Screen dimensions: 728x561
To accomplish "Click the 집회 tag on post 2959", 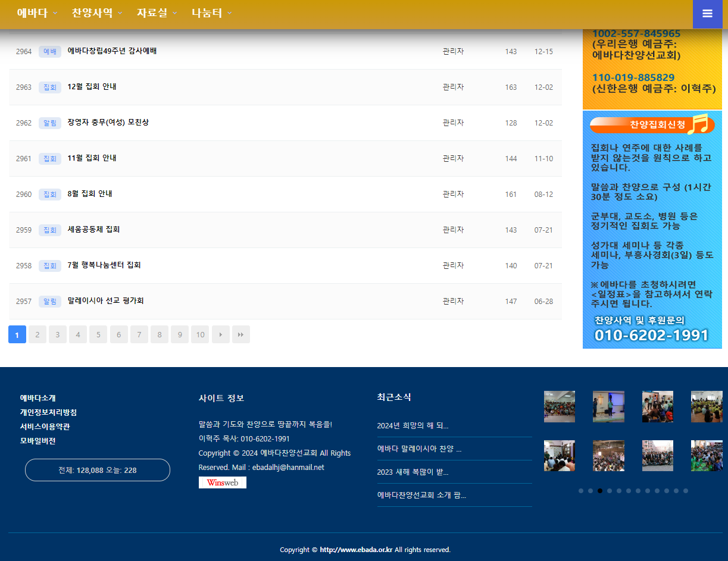I will (50, 230).
